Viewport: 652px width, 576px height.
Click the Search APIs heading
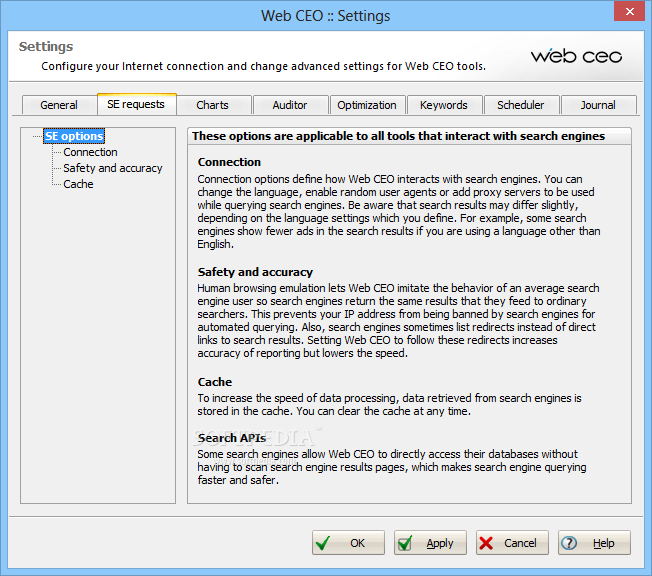coord(232,438)
